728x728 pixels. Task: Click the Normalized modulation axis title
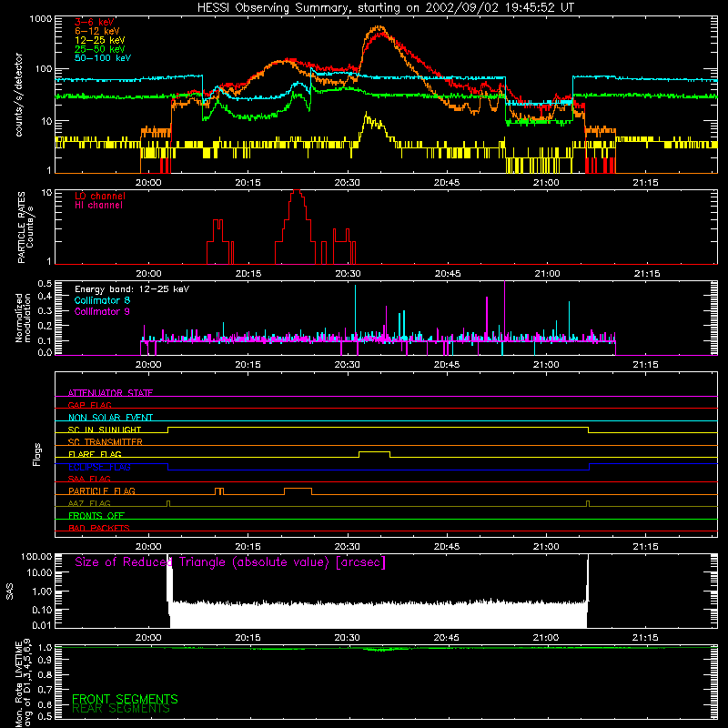point(22,318)
